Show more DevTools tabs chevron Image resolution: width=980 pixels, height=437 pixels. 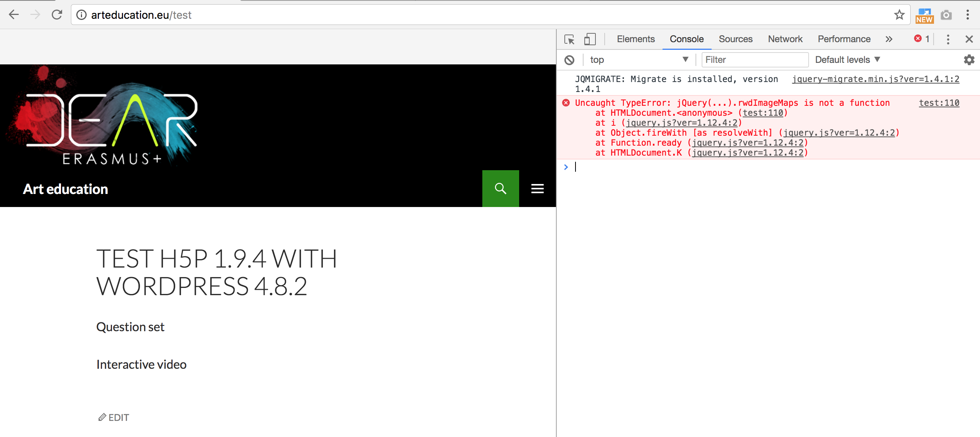pyautogui.click(x=889, y=39)
